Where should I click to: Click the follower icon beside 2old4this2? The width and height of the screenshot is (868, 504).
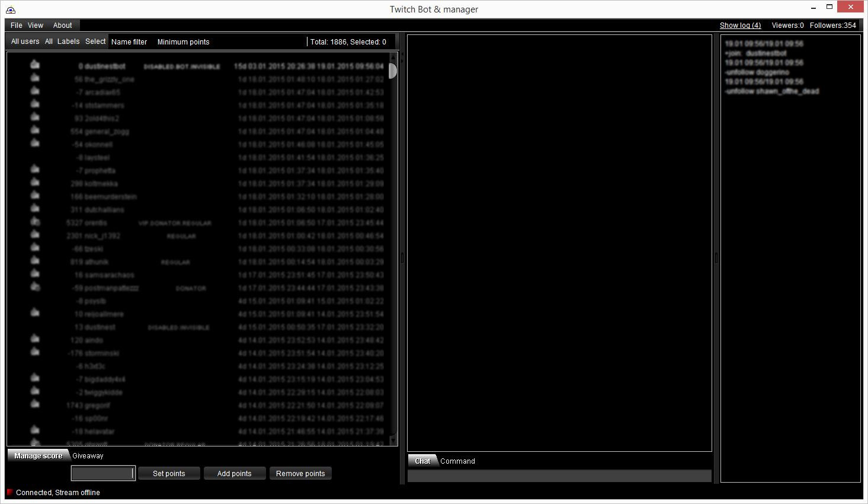click(35, 117)
